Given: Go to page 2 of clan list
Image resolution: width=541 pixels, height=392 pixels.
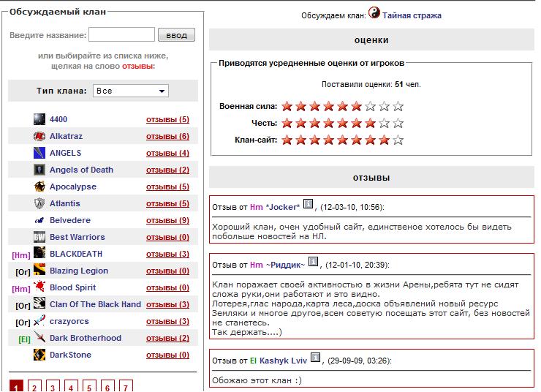Looking at the screenshot, I should pyautogui.click(x=34, y=387).
